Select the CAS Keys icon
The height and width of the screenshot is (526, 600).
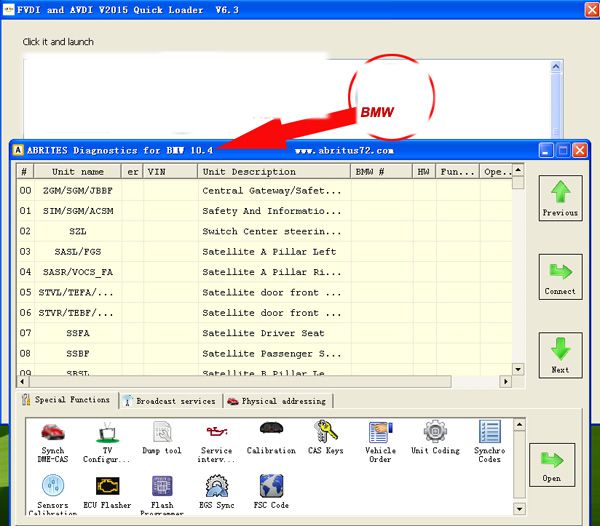pos(326,438)
